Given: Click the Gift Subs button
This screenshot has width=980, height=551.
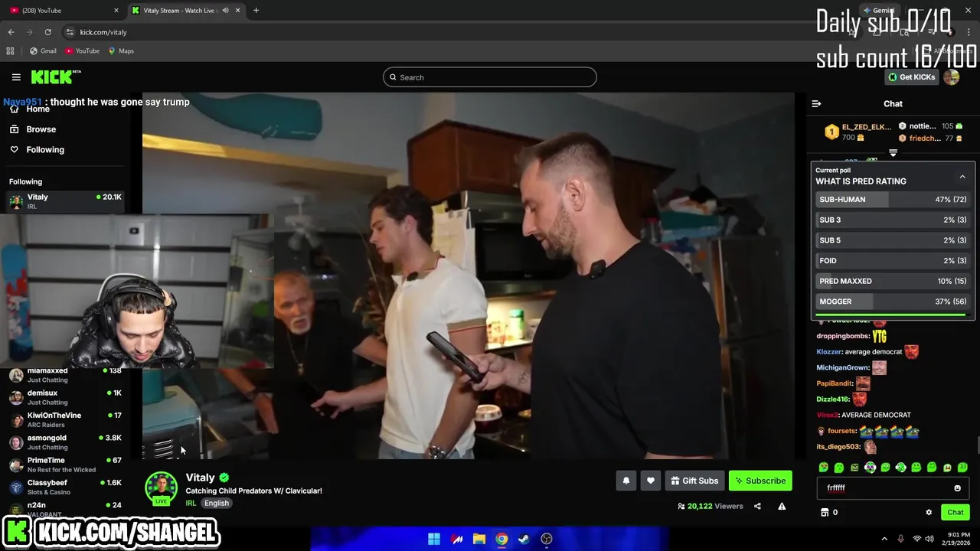Looking at the screenshot, I should coord(694,481).
